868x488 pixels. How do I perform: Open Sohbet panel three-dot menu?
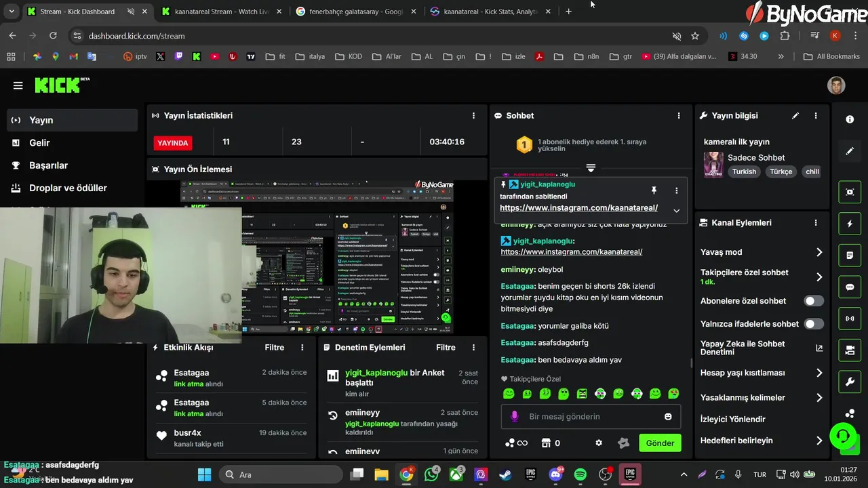click(x=679, y=116)
